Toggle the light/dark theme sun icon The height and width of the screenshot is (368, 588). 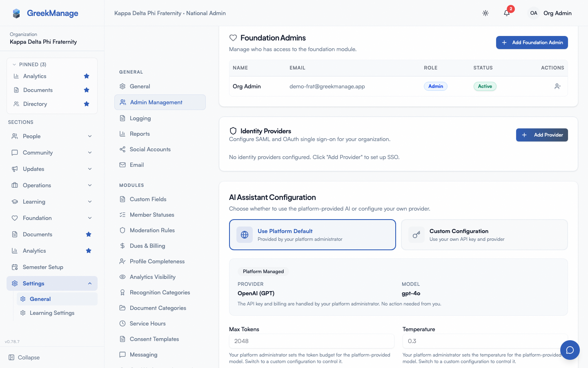(x=486, y=13)
